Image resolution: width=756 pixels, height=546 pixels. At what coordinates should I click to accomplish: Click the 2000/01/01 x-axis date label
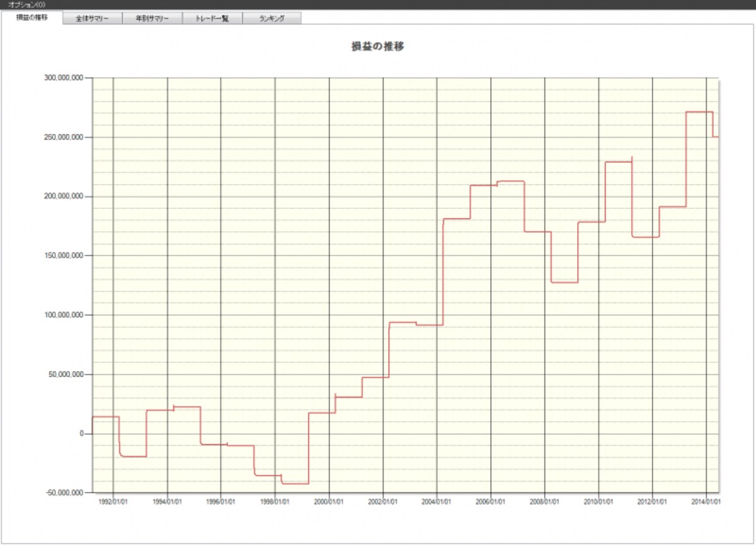(x=329, y=502)
